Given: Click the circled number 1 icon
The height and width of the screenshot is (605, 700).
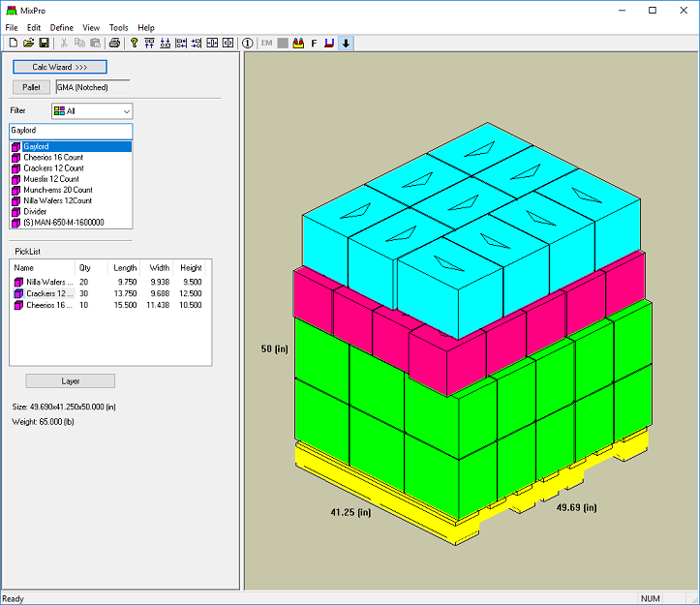Looking at the screenshot, I should 247,43.
